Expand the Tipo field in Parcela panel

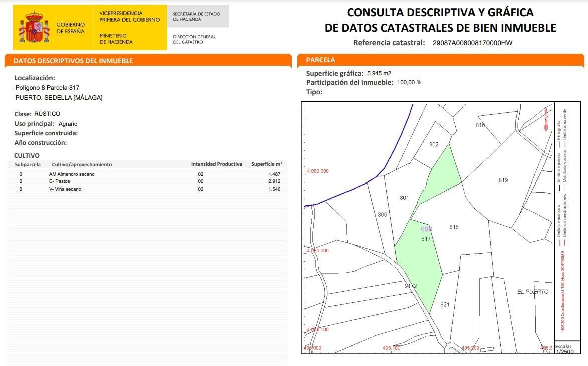313,91
